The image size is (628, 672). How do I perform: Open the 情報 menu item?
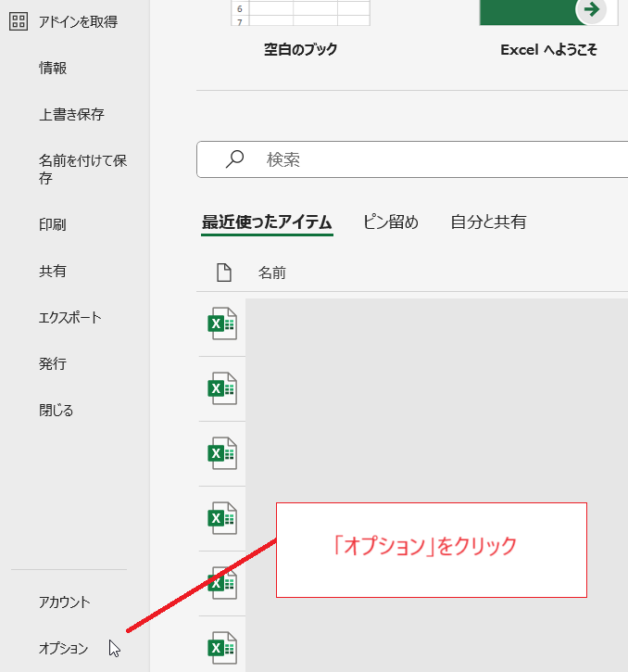pos(53,68)
